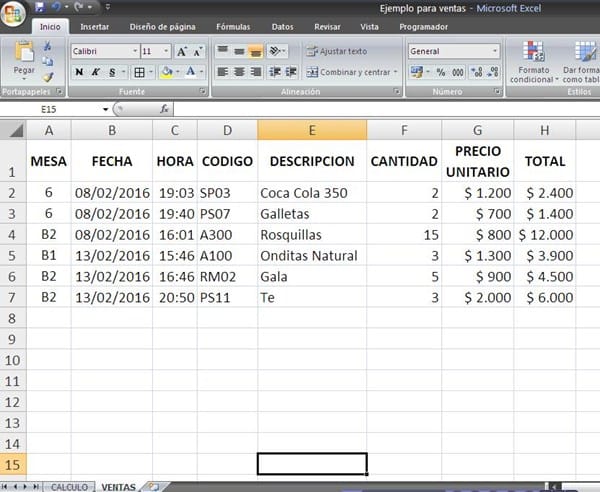
Task: Click the total cell $ 12.000
Action: click(545, 235)
